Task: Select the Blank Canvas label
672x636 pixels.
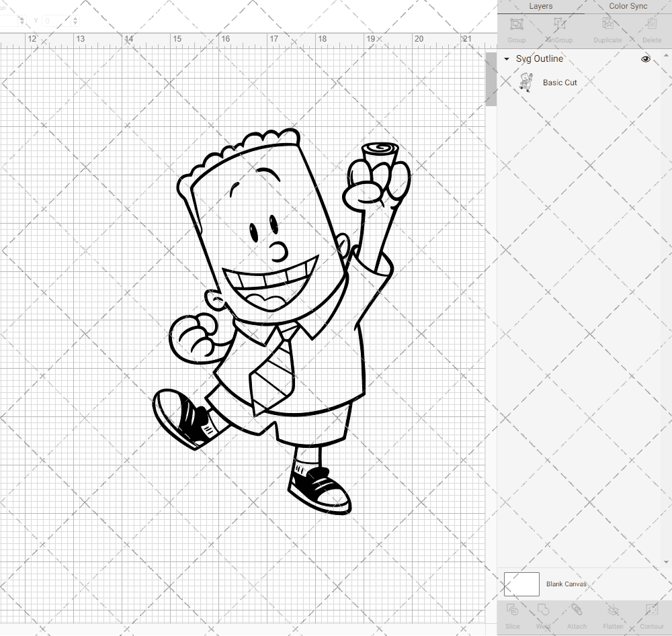Action: coord(566,584)
